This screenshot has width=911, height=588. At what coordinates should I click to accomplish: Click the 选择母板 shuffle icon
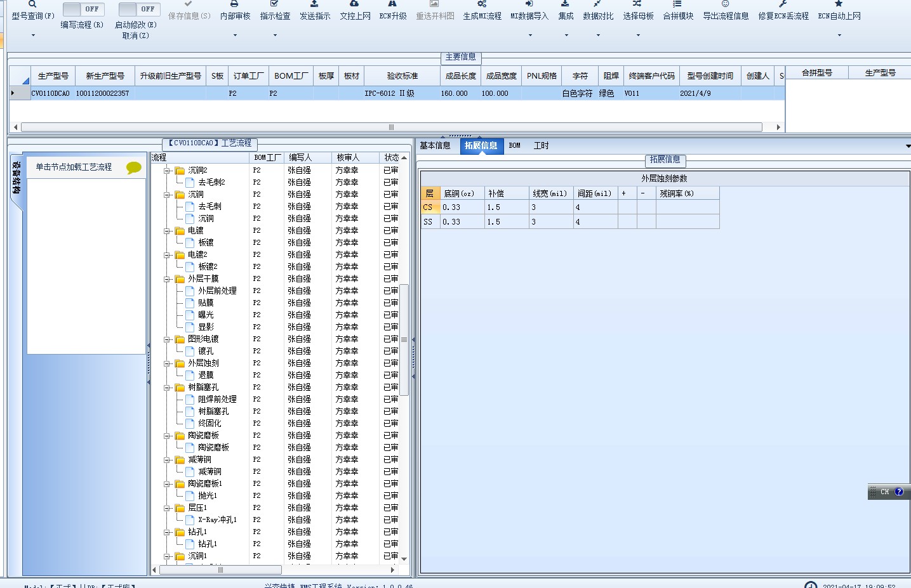[637, 4]
